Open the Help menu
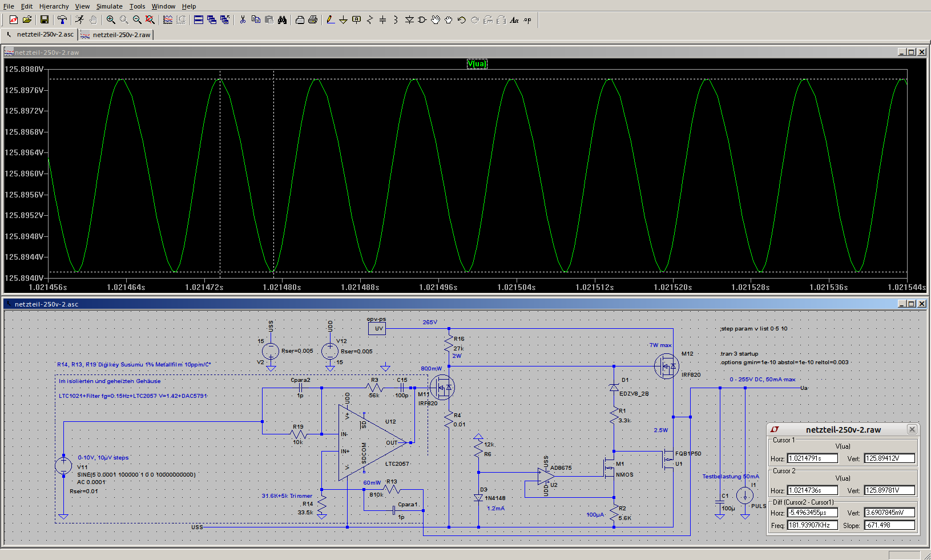Screen dimensions: 931x560 (189, 6)
